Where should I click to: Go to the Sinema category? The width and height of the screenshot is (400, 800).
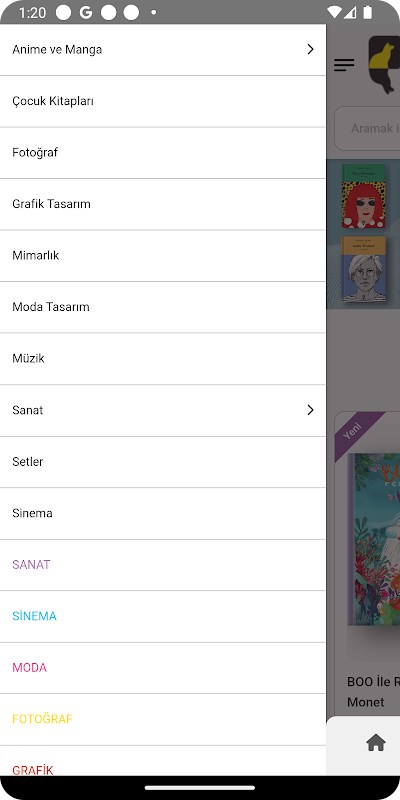point(163,513)
